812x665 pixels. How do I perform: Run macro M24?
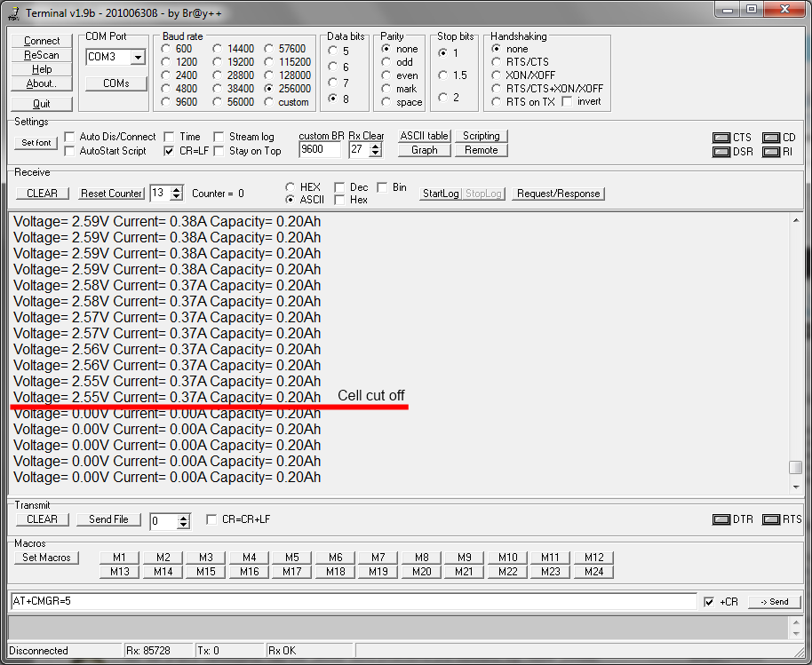click(593, 572)
